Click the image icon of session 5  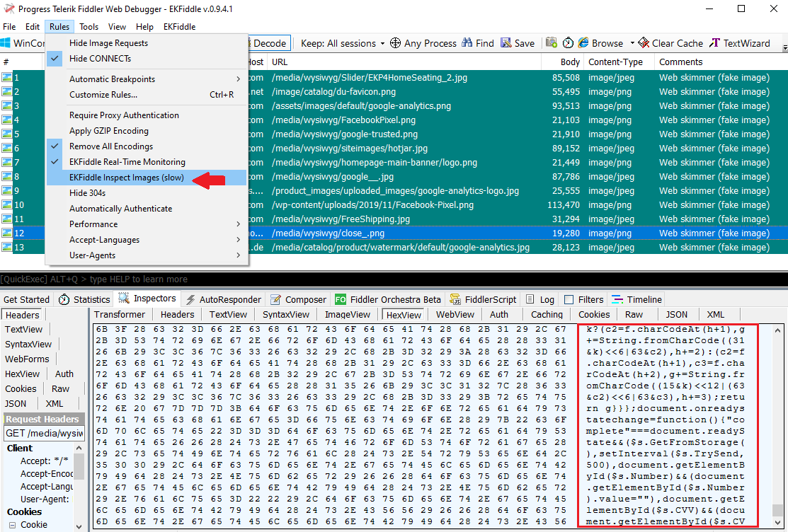(6, 134)
